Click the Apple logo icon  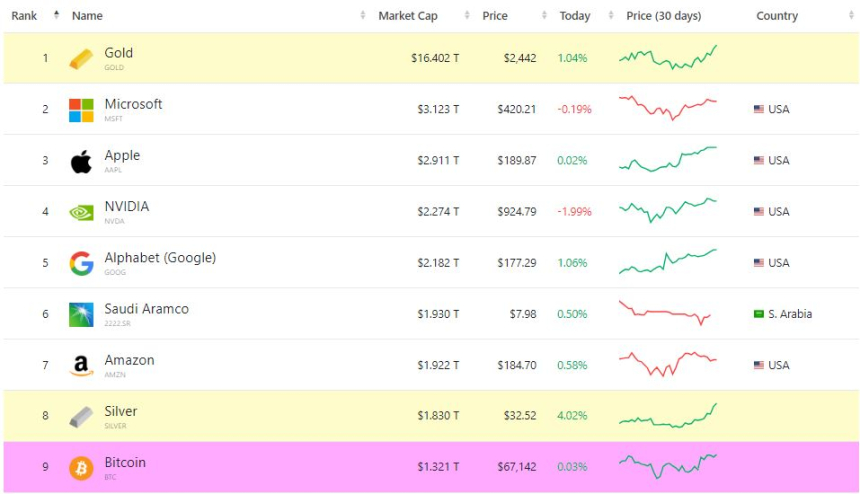tap(81, 162)
